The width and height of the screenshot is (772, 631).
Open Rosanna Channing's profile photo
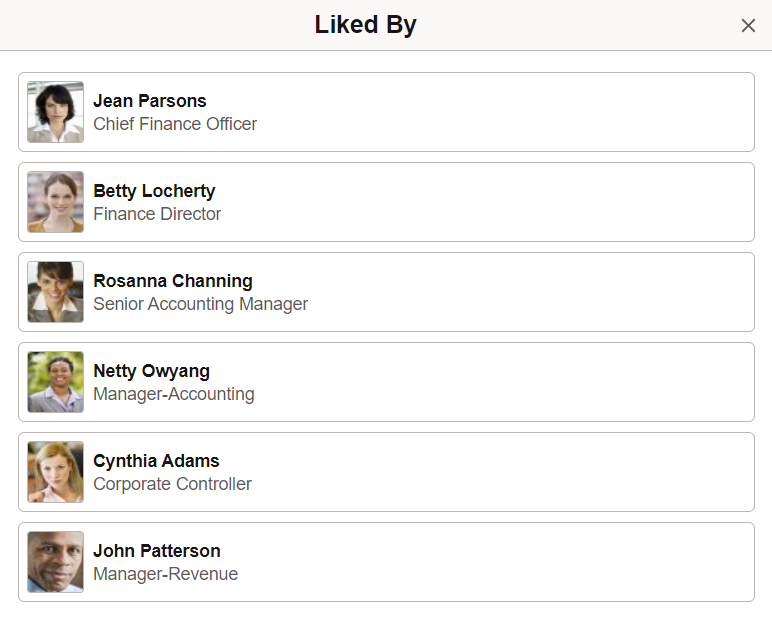coord(56,292)
